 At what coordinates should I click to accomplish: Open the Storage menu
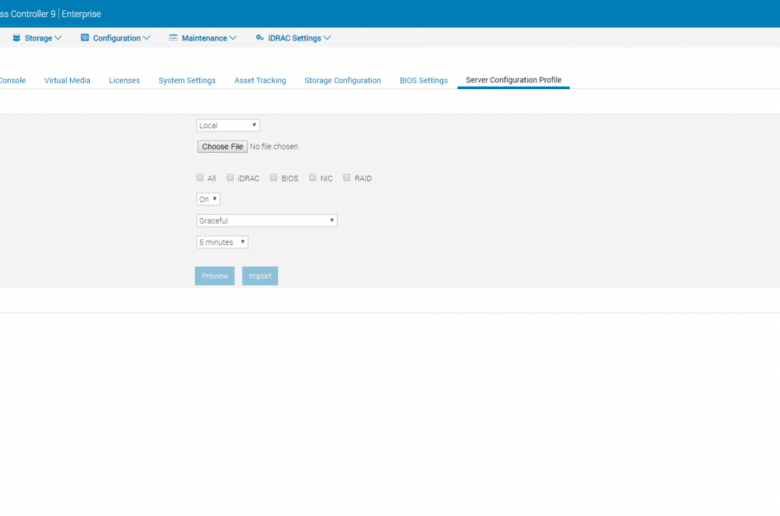point(37,38)
